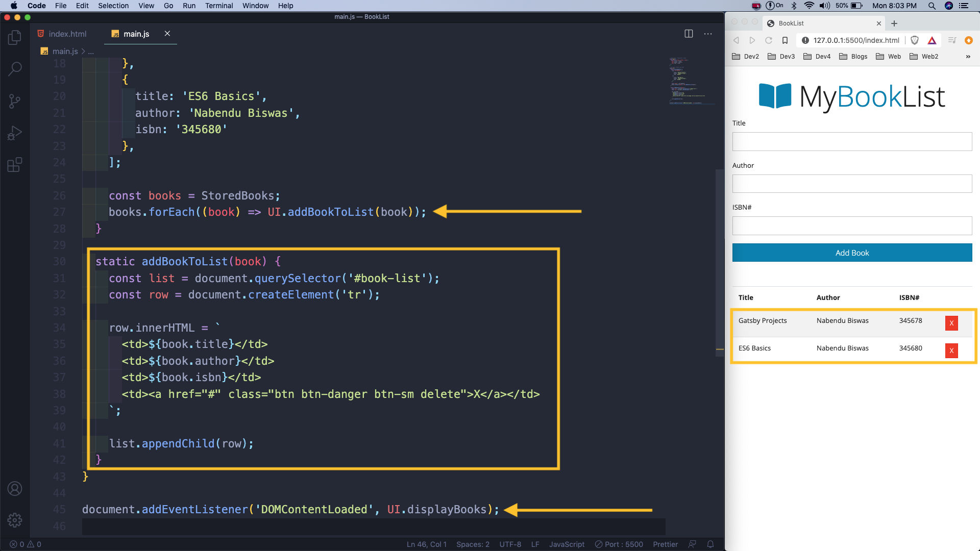Open the Run and Debug view
This screenshot has height=551, width=980.
point(15,133)
